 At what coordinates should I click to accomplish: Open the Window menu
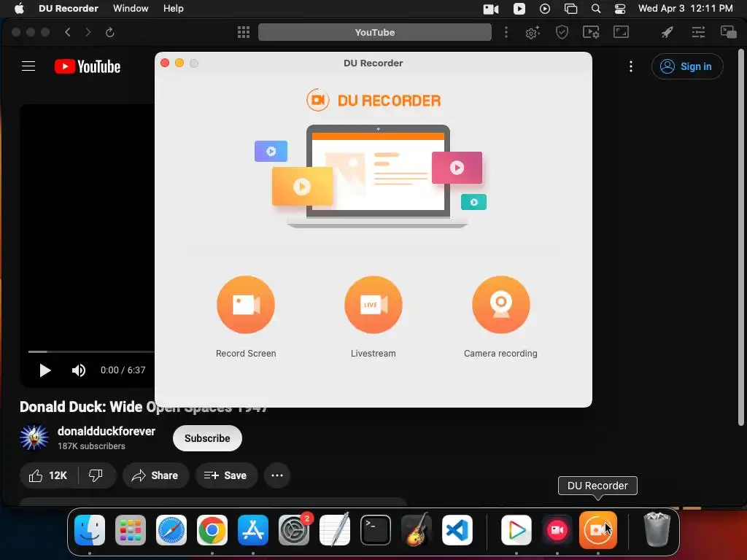pyautogui.click(x=131, y=9)
